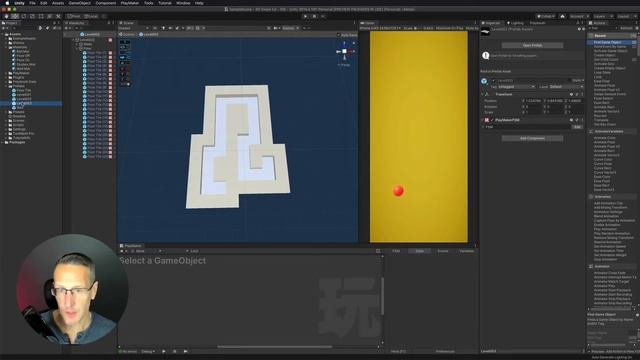Toggle PlayMakerFSM component enabled checkbox
Screen dimensions: 640x360
click(x=492, y=120)
